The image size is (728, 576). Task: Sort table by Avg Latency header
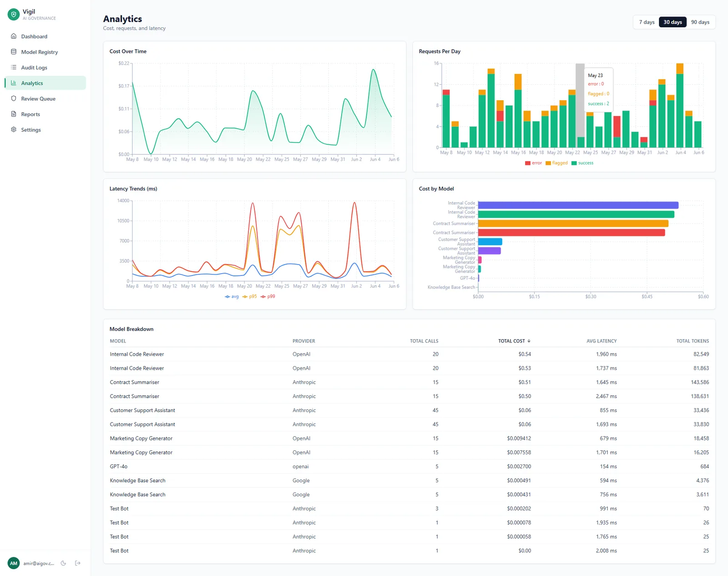[602, 341]
